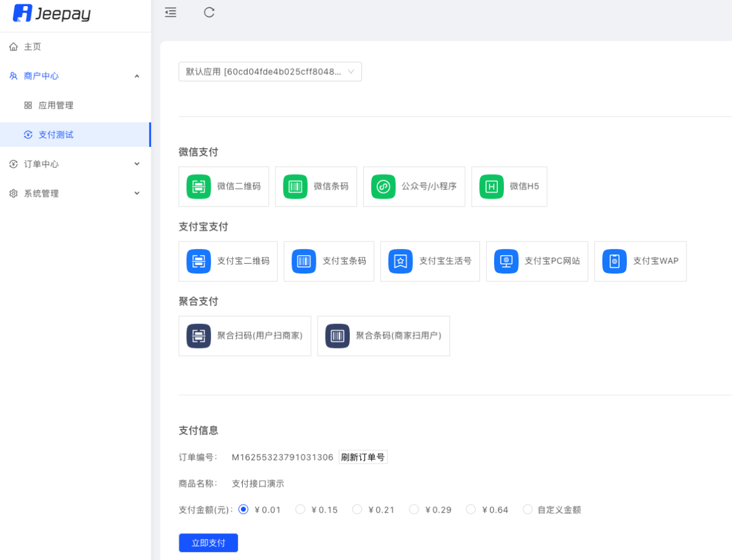
Task: Click the gear icon beside 系统管理
Action: pyautogui.click(x=14, y=194)
